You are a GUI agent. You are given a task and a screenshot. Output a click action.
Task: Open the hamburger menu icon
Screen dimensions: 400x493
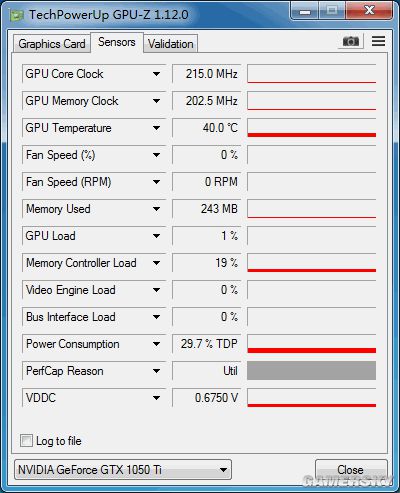coord(378,41)
